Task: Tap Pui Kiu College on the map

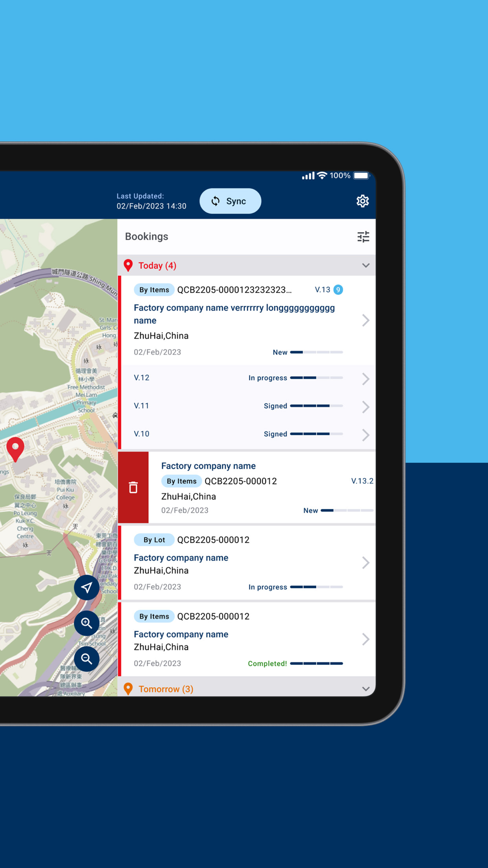Action: pyautogui.click(x=65, y=490)
